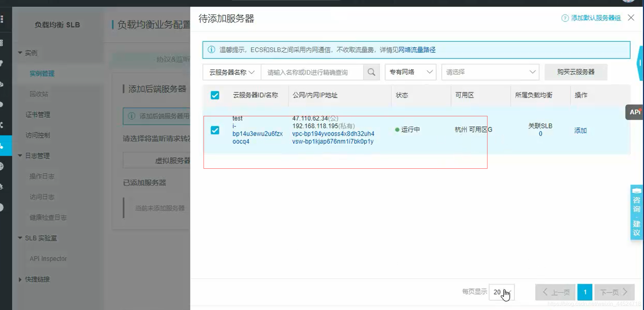Image resolution: width=644 pixels, height=310 pixels.
Task: Go to the 下一页 page
Action: pyautogui.click(x=614, y=292)
